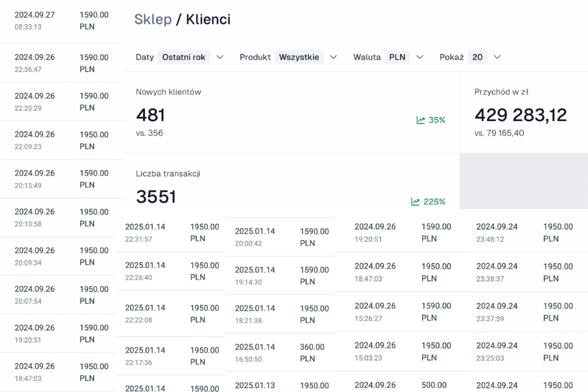This screenshot has height=392, width=588.
Task: Click the chevron arrow next to Ostatni rok
Action: [x=220, y=57]
